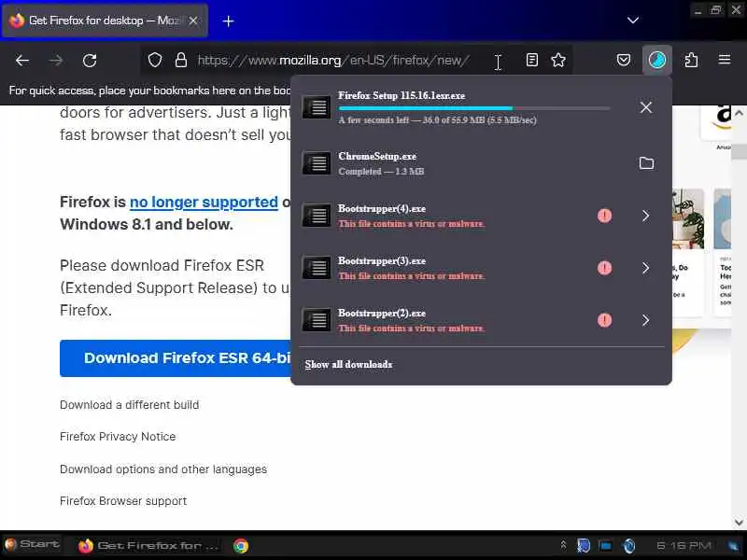Expand details for Bootstrapper(3).exe
This screenshot has height=560, width=747.
point(646,268)
